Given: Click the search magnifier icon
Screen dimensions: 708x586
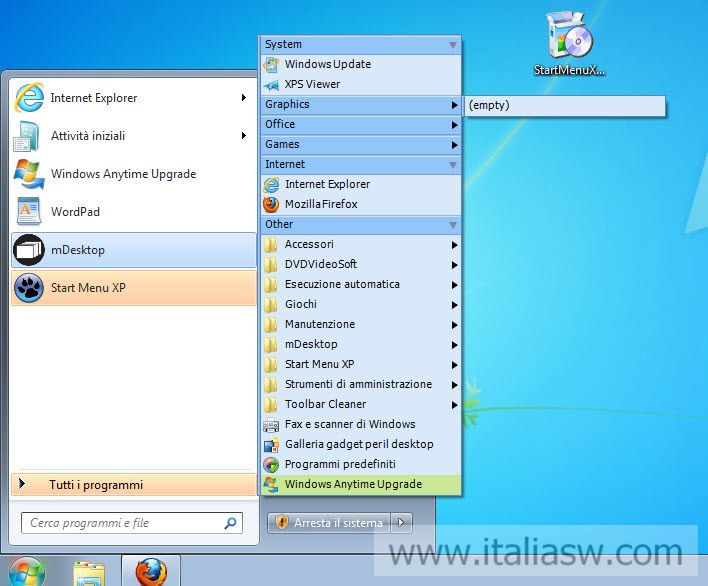Looking at the screenshot, I should tap(230, 523).
